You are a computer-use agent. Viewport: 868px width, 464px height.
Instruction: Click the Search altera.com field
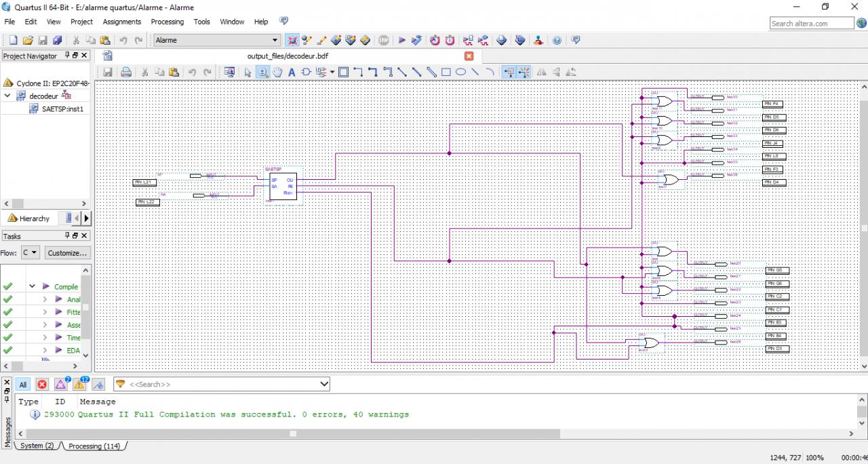(x=811, y=23)
